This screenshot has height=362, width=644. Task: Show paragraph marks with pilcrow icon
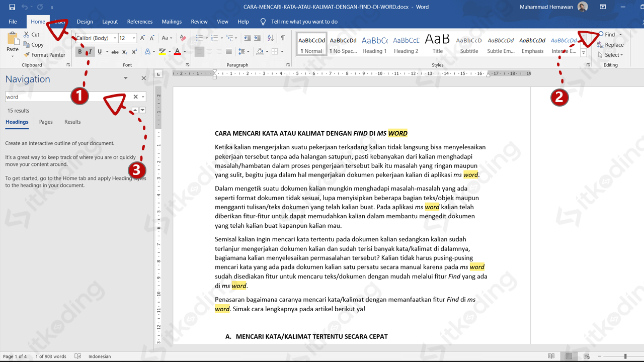tap(283, 38)
